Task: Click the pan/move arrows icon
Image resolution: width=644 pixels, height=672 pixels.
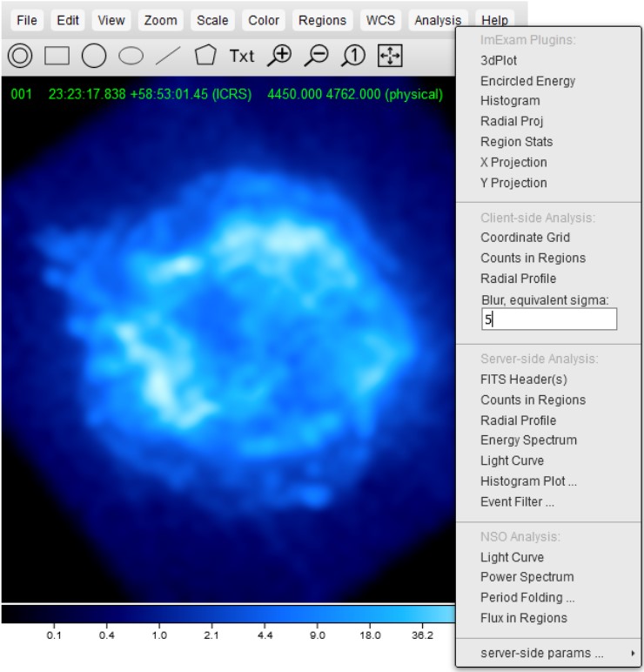Action: pos(389,56)
